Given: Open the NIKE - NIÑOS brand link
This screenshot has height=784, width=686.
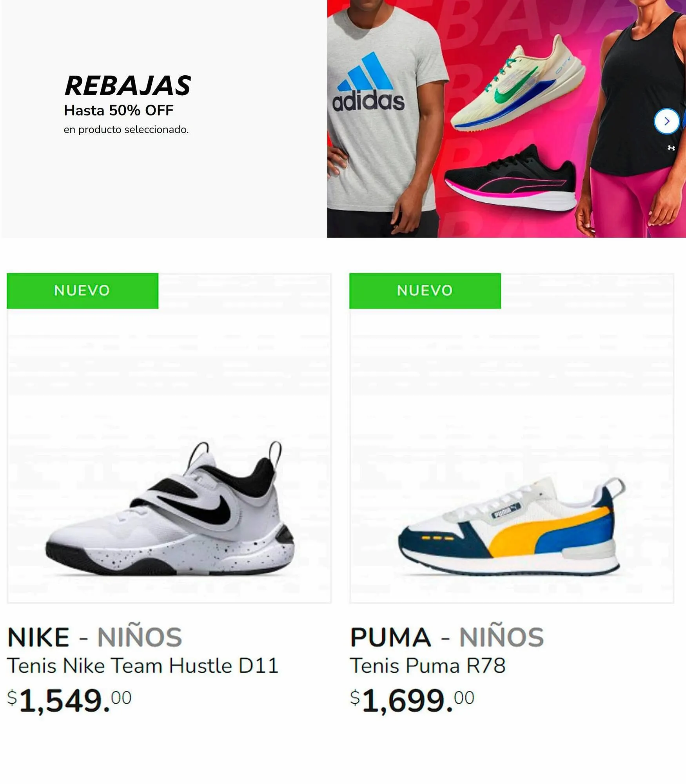Looking at the screenshot, I should point(95,637).
